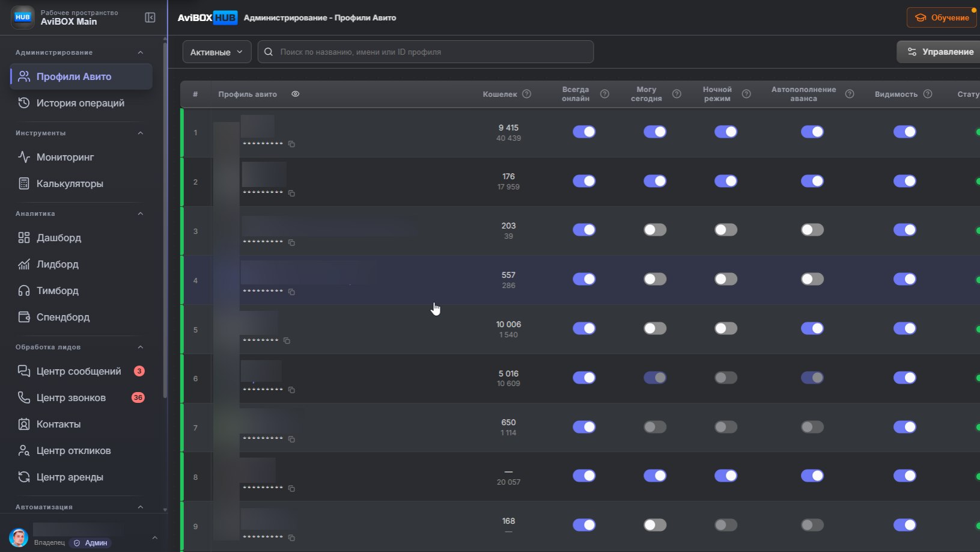Collapse the Администрирование section

(141, 52)
